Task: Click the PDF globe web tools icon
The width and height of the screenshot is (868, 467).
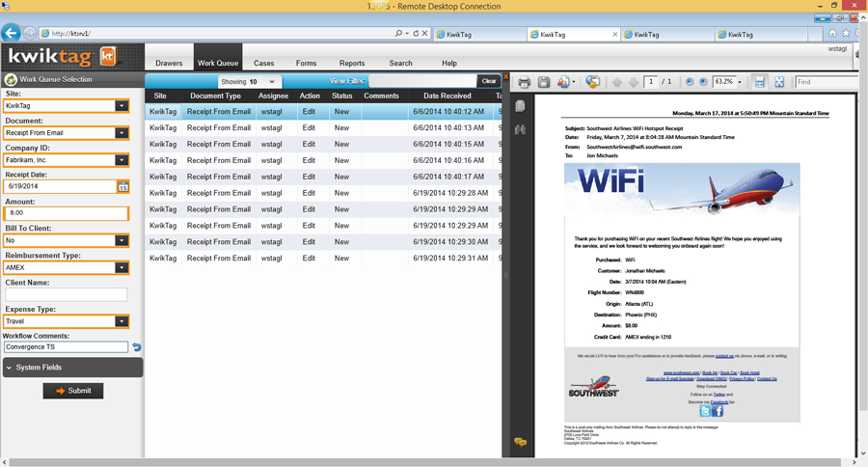Action: tap(592, 82)
